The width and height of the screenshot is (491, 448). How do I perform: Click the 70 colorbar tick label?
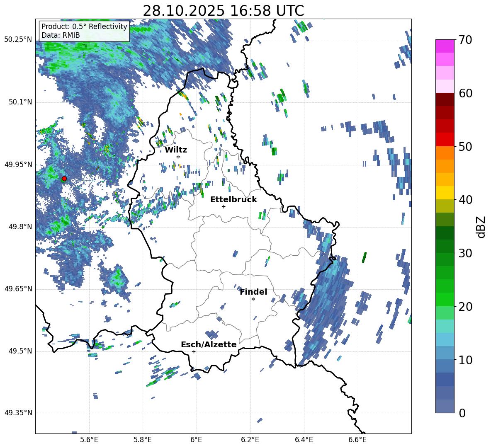pyautogui.click(x=465, y=40)
